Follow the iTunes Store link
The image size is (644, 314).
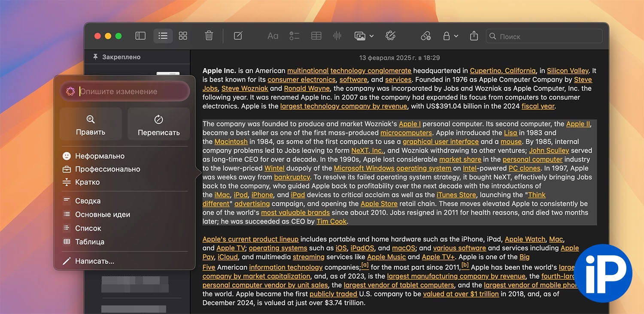point(456,195)
